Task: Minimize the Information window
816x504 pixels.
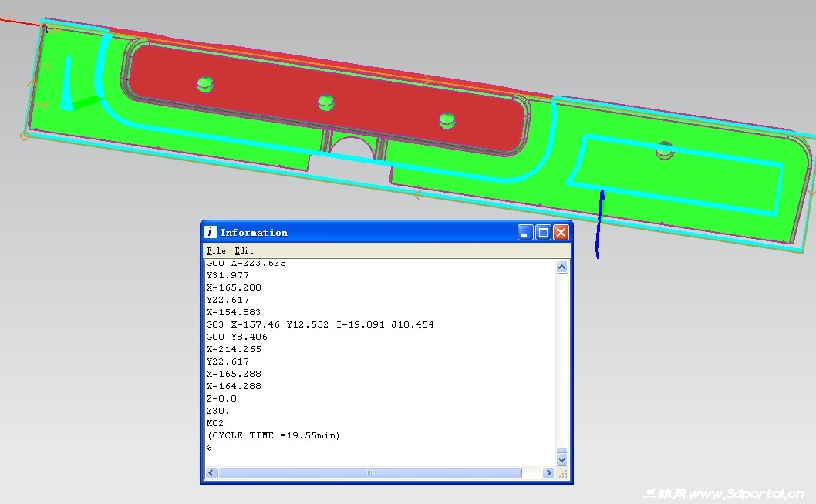Action: coord(525,233)
